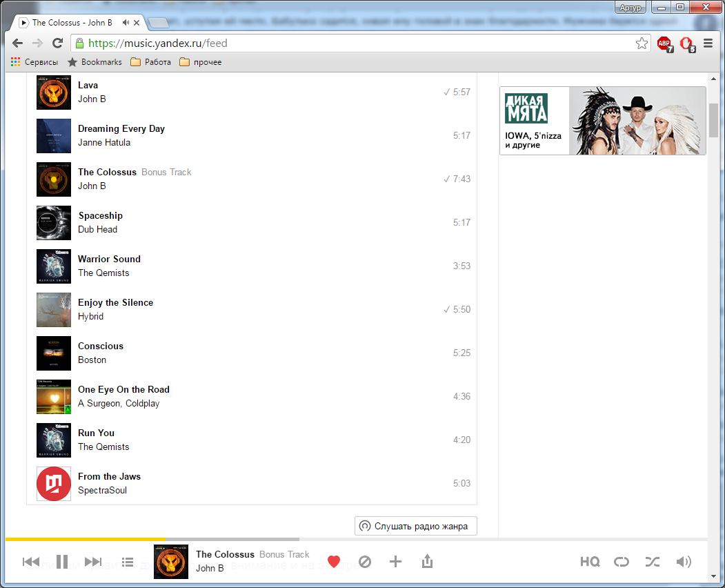Expand the Работа bookmarks folder
This screenshot has height=588, width=725.
(151, 62)
